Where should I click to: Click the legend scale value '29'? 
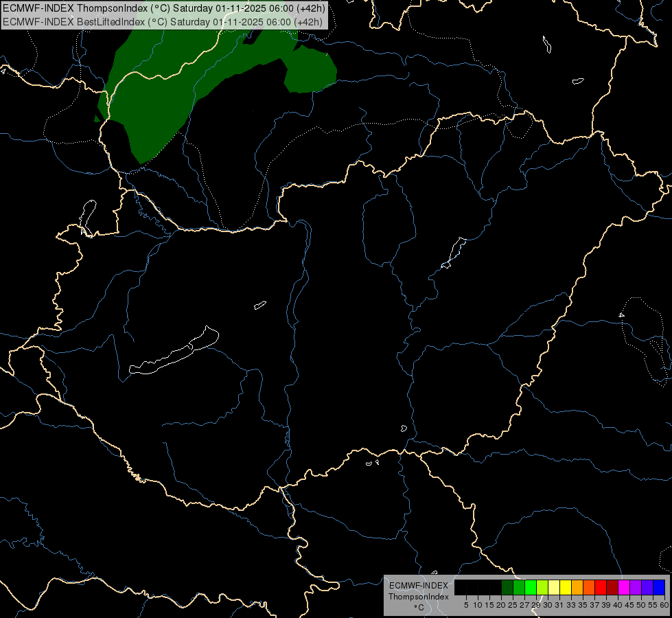(536, 605)
